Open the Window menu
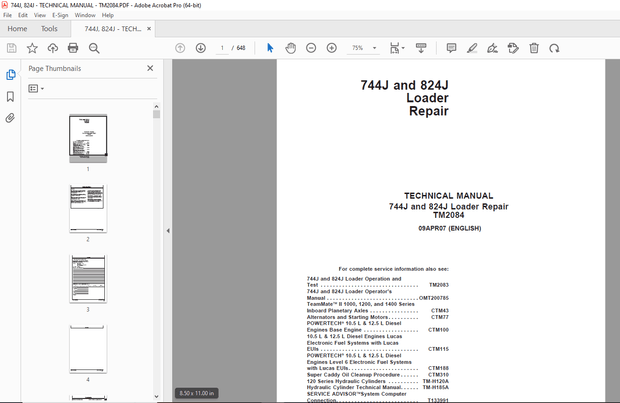 [x=85, y=15]
